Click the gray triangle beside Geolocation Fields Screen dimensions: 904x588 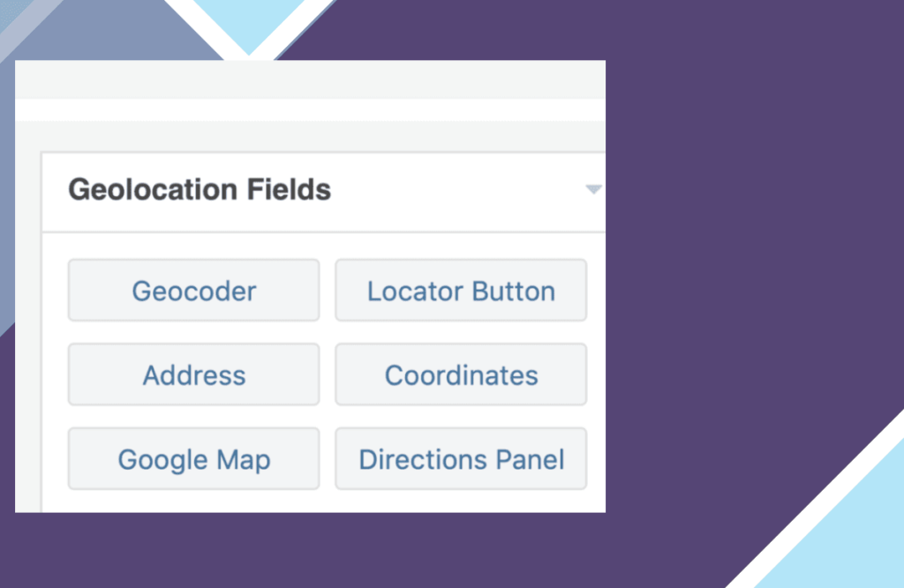pos(593,189)
